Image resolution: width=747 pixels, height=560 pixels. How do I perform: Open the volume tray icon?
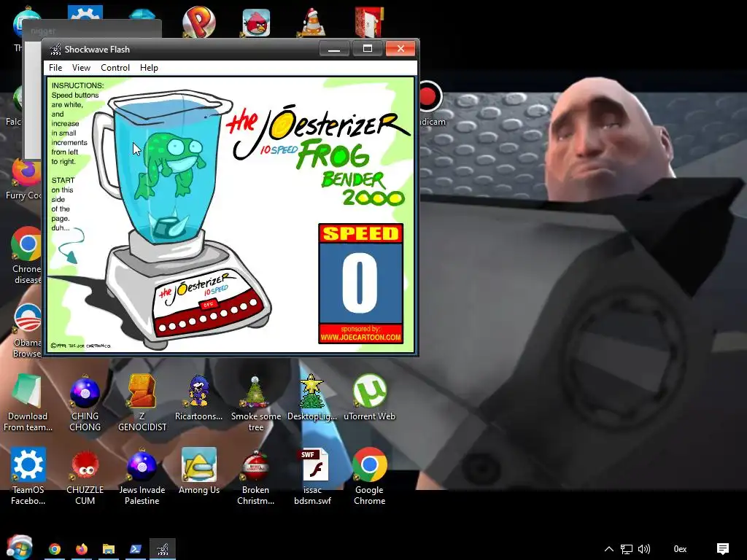tap(644, 549)
